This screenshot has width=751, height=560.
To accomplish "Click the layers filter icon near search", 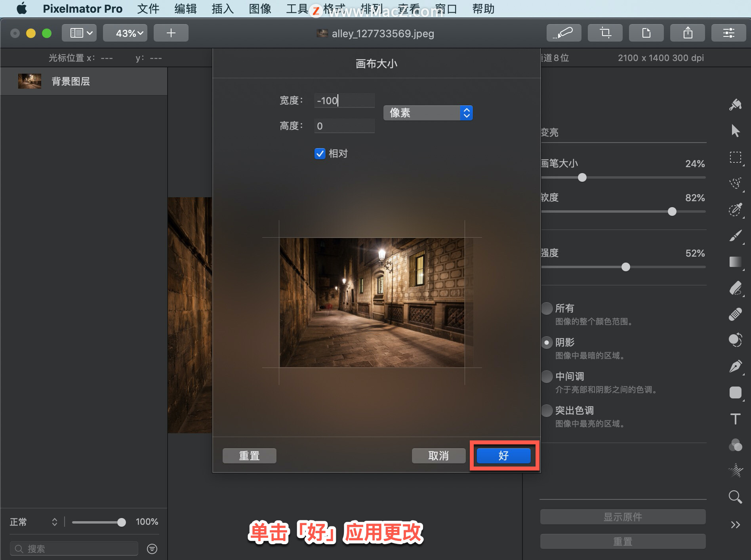I will click(152, 549).
